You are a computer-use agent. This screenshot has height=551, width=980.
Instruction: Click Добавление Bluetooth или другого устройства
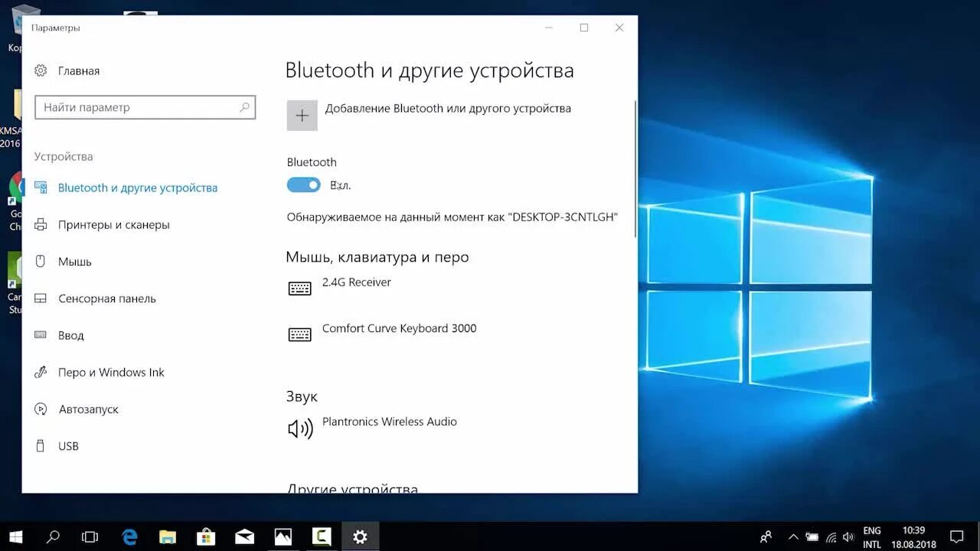(x=448, y=109)
